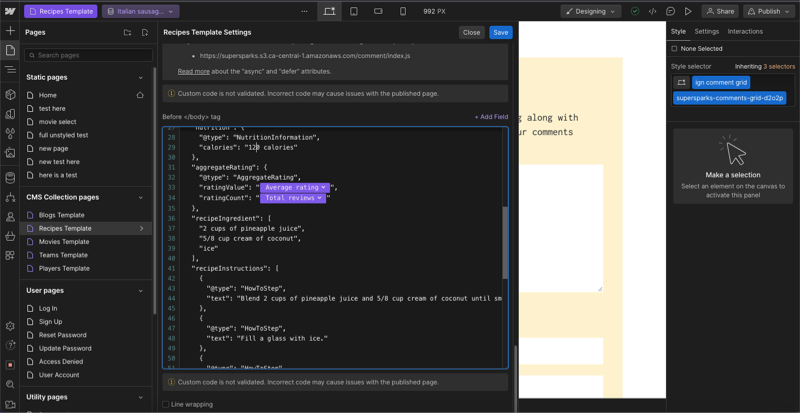Enable the Line wrapping checkbox
Viewport: 800px width, 413px height.
coord(166,404)
